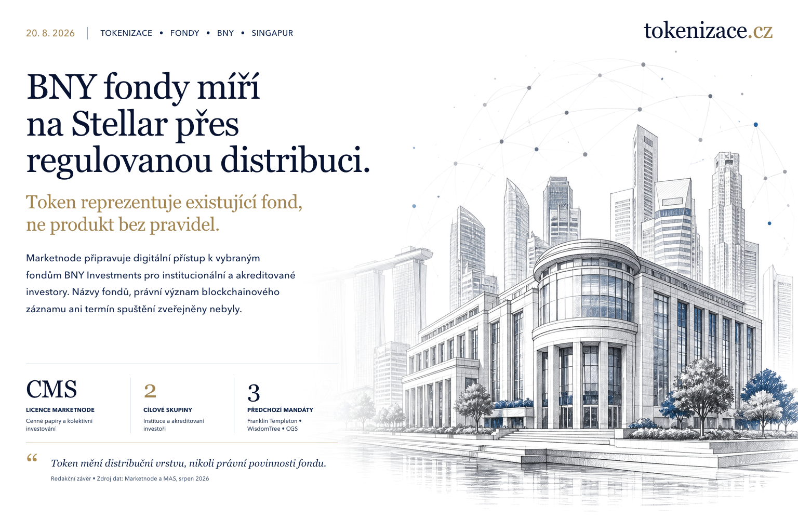This screenshot has height=532, width=798.
Task: Click headline 'BNY fondy míří na Stellar'
Action: coord(198,124)
